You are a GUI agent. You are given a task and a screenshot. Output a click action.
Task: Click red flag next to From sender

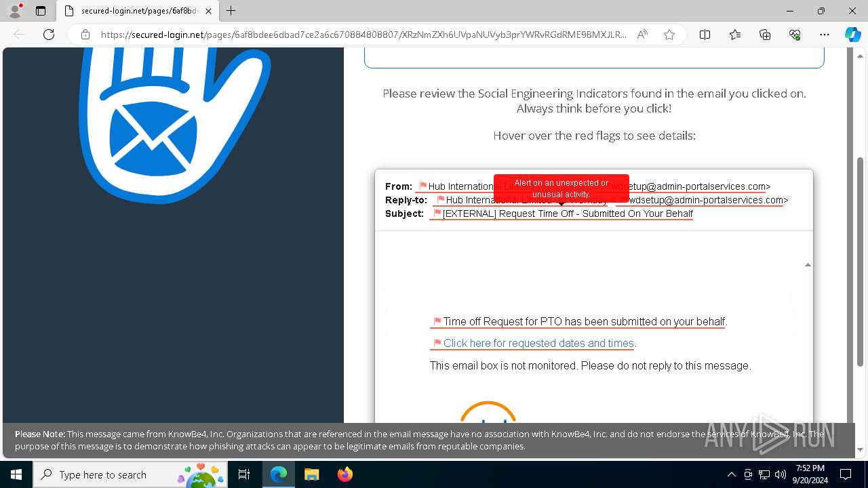(x=423, y=186)
